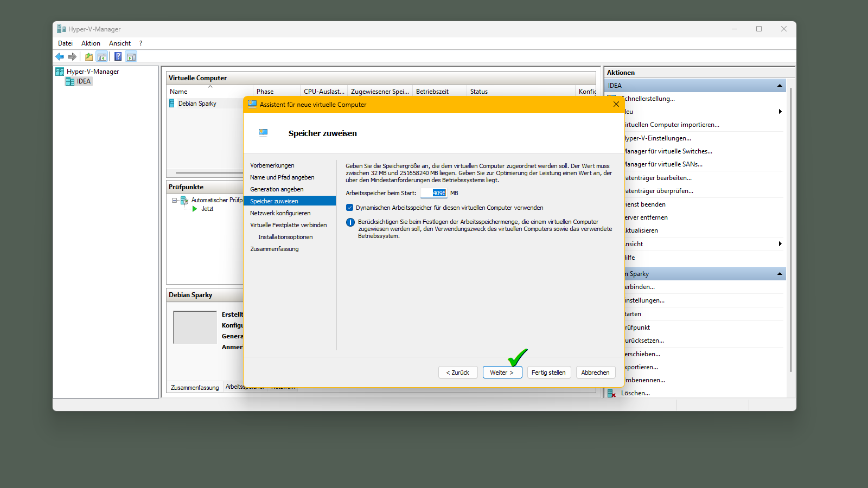This screenshot has width=868, height=488.
Task: Go to Netzwerk konfigurieren wizard step
Action: (x=280, y=213)
